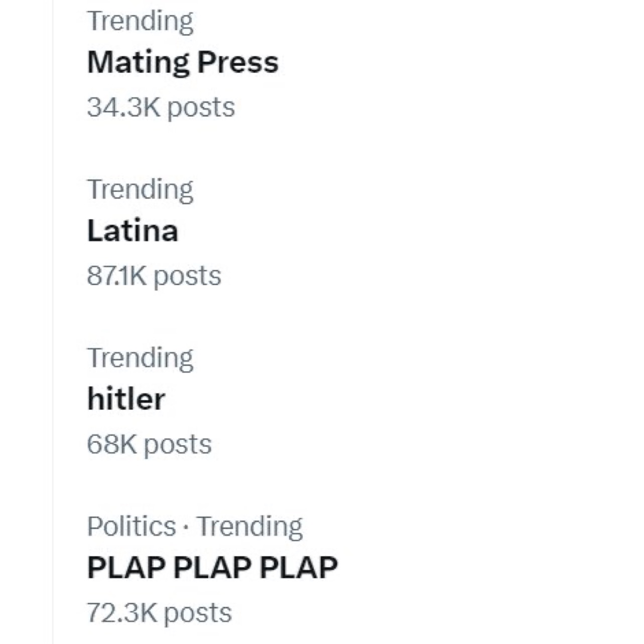
Task: Click the "Politics" category label
Action: [x=132, y=526]
